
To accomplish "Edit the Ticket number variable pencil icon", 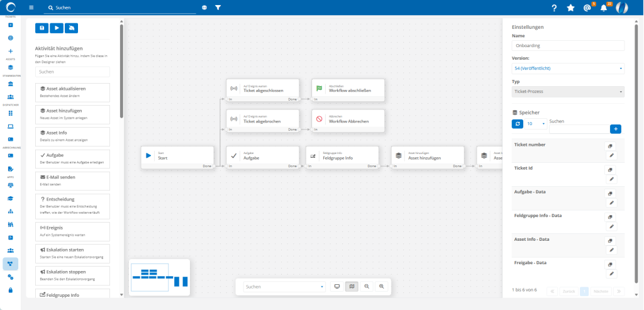I will point(610,155).
